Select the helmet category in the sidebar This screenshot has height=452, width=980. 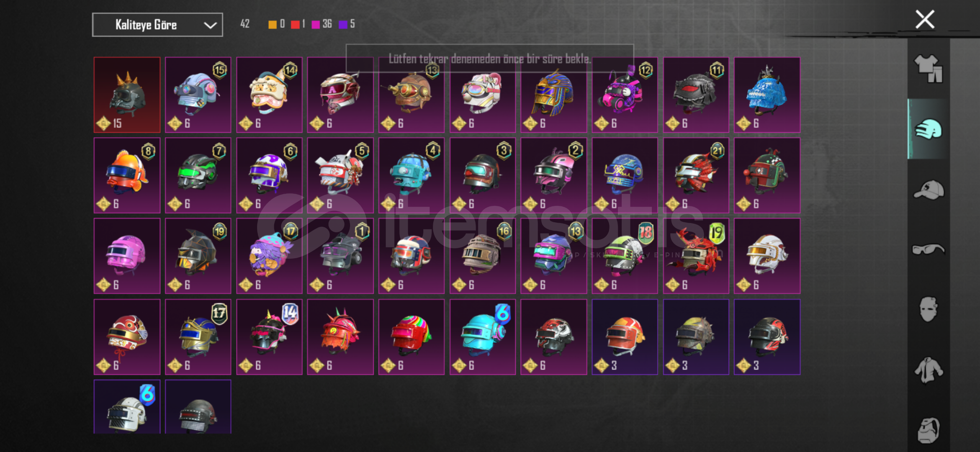tap(928, 129)
